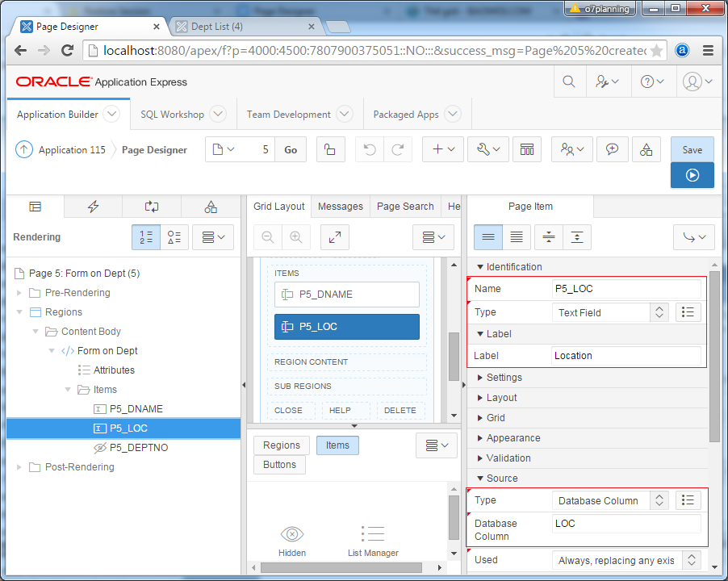Click the Expand All groups icon

pos(577,237)
